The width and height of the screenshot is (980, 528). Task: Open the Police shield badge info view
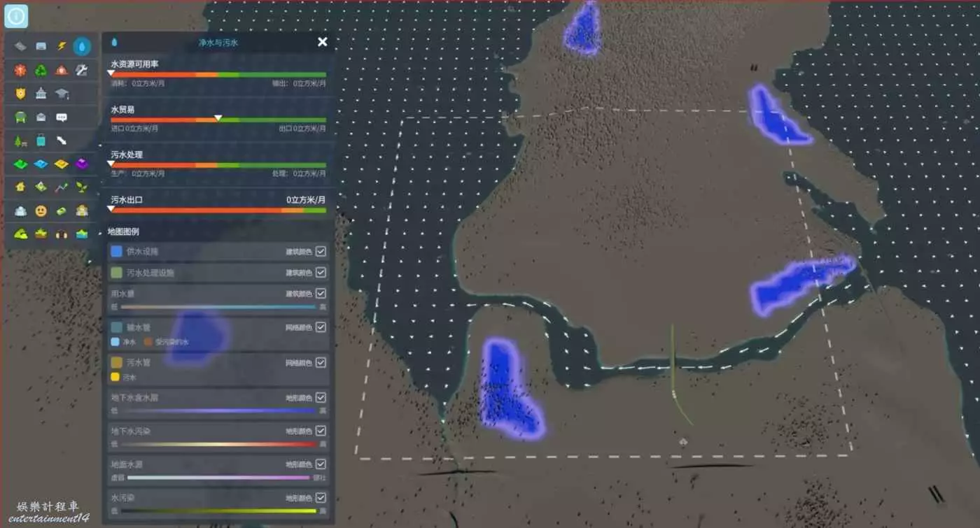[x=20, y=94]
